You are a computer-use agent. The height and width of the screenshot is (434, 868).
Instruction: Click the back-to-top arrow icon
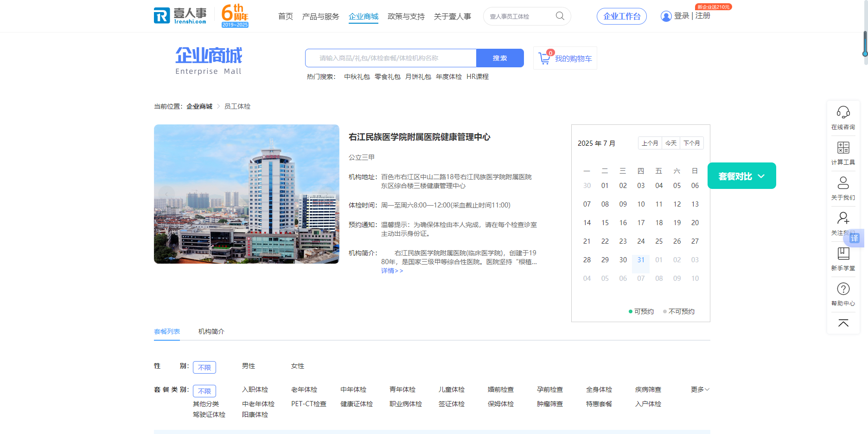(843, 323)
